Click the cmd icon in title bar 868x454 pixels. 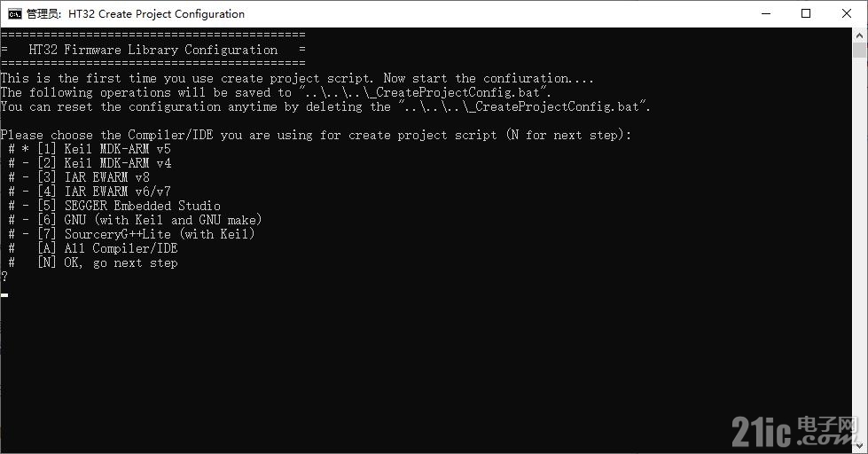point(15,14)
